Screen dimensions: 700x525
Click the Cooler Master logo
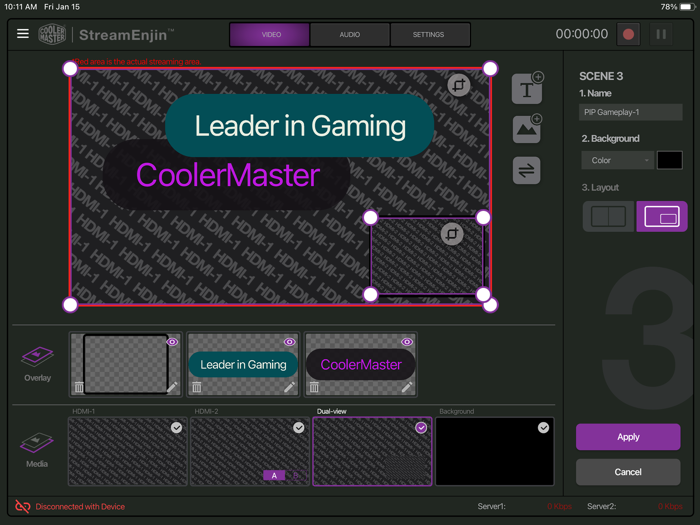pos(52,34)
